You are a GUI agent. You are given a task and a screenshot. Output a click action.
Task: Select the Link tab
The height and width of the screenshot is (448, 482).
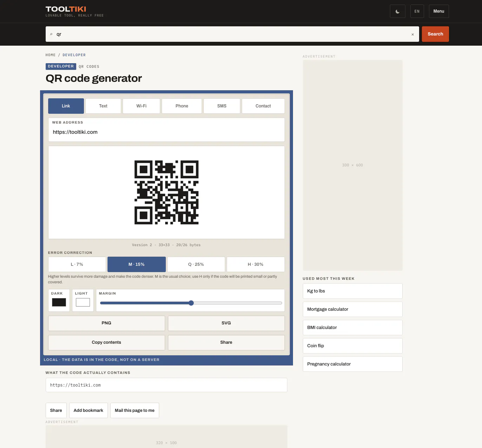click(66, 106)
